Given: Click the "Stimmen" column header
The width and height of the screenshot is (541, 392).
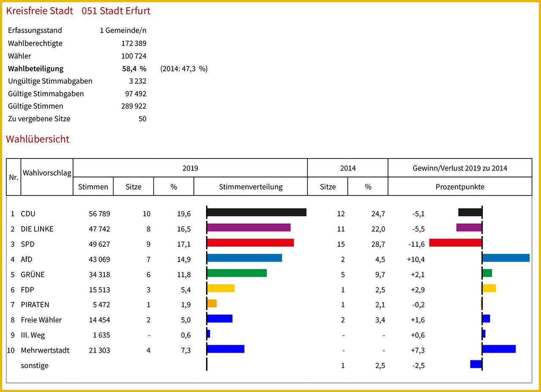Looking at the screenshot, I should 93,187.
